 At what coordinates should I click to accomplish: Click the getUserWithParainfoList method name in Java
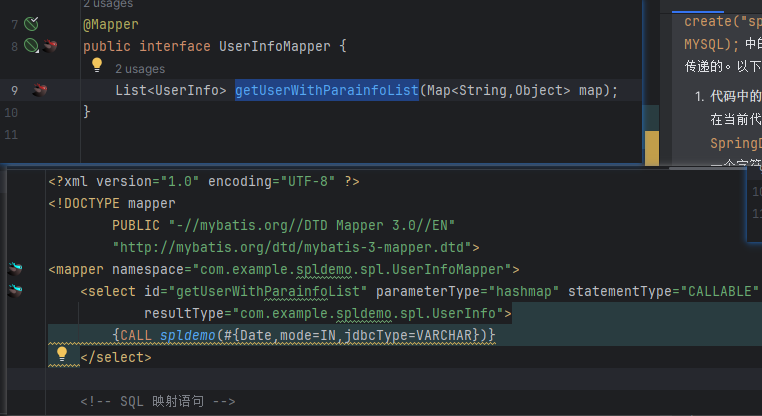(x=326, y=90)
